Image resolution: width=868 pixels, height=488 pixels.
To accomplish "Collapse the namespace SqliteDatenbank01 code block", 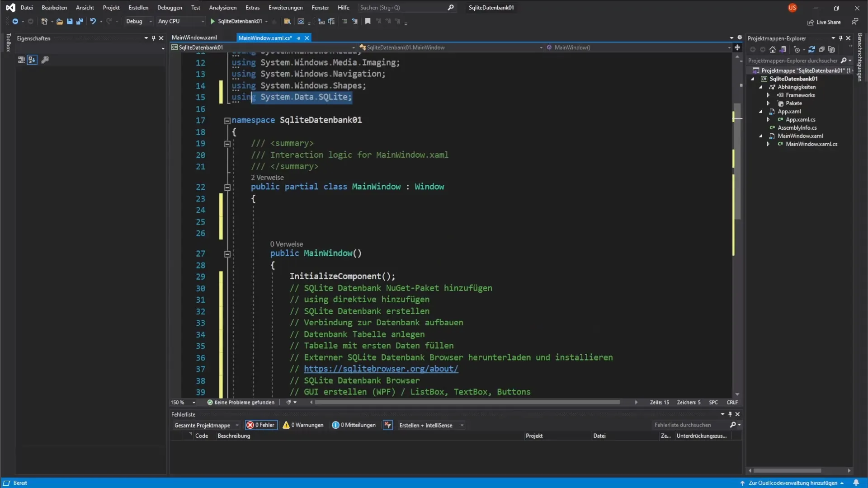I will (x=227, y=121).
